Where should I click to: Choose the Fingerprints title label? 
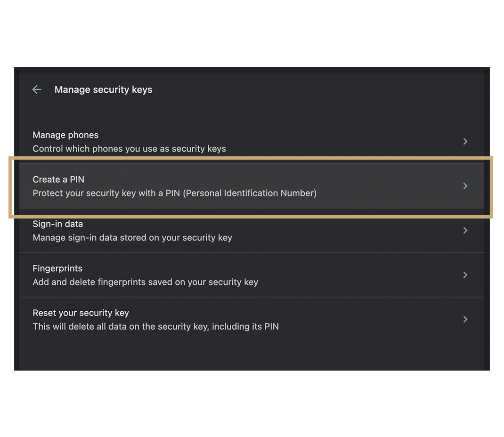57,268
